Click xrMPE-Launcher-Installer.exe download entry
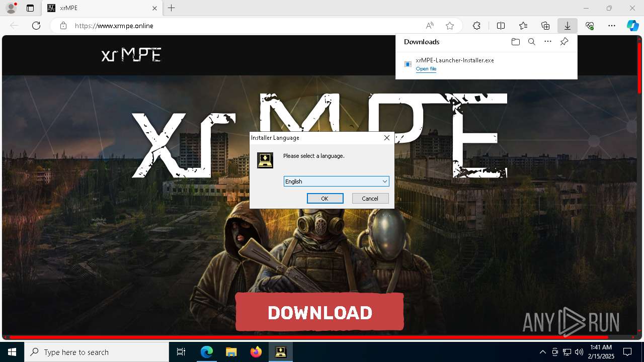Viewport: 644px width, 362px height. pyautogui.click(x=486, y=64)
